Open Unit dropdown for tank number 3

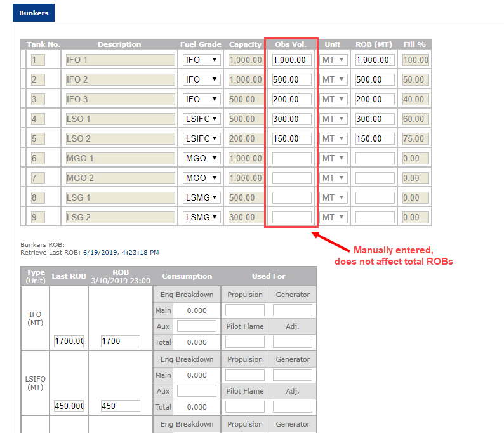coord(333,99)
